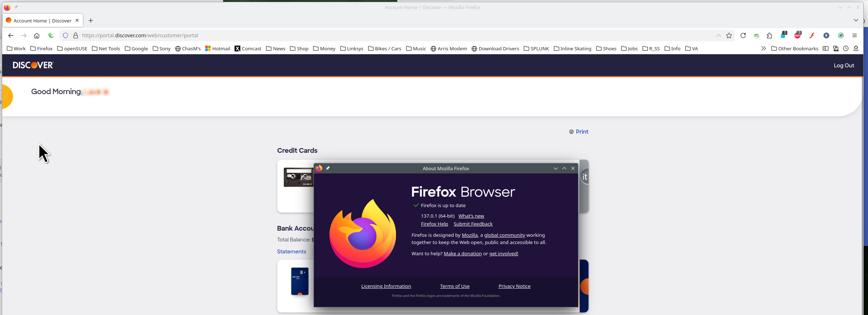Click the pin icon in About Firefox titlebar

(328, 168)
